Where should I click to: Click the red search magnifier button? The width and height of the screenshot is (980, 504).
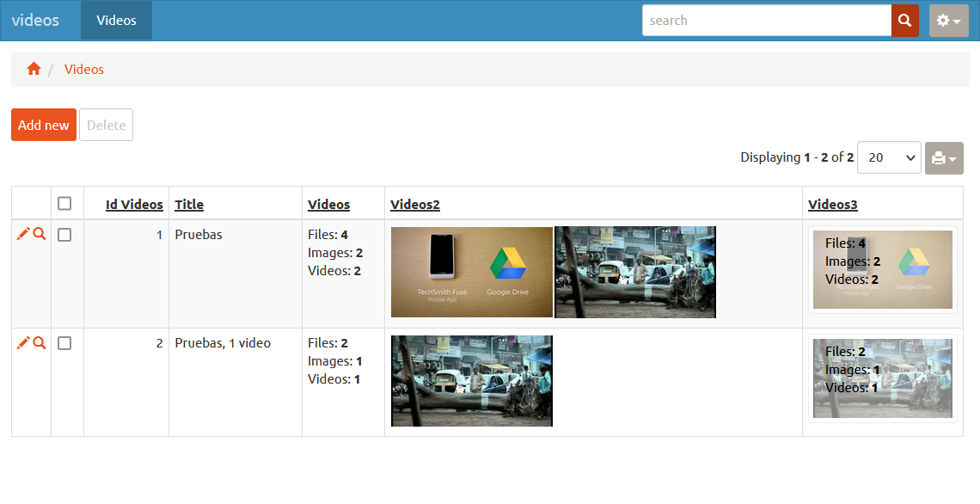pos(904,20)
